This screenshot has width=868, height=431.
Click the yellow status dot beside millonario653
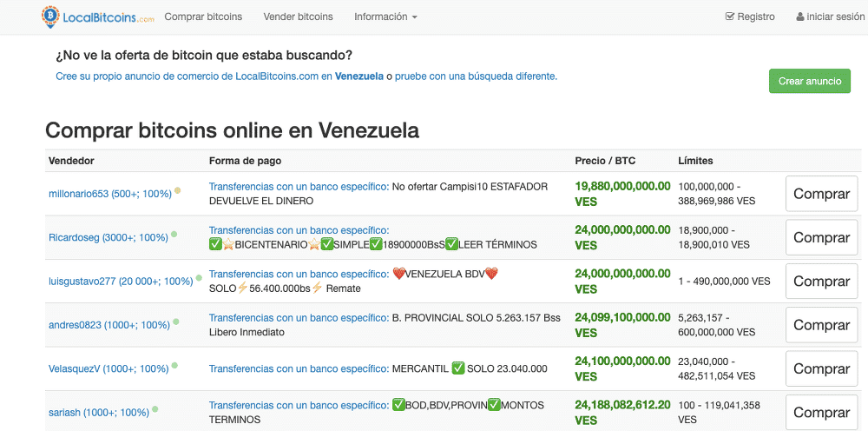[177, 190]
